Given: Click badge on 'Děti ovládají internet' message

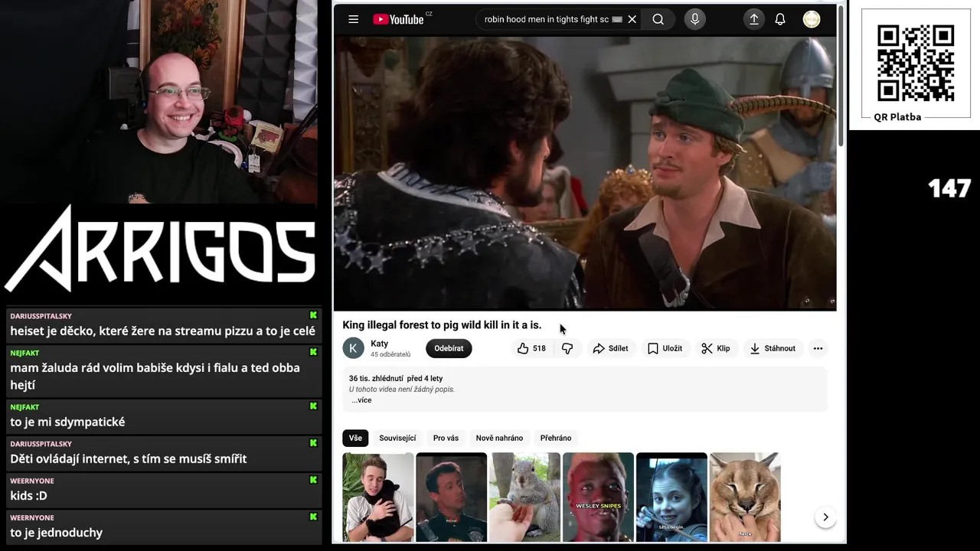Looking at the screenshot, I should tap(313, 443).
